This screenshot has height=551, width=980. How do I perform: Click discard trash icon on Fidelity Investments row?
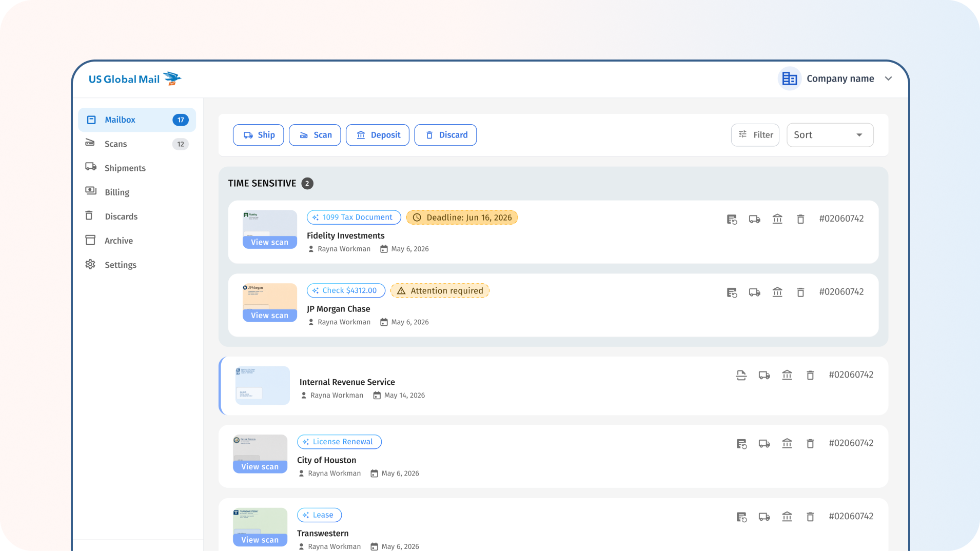[800, 219]
